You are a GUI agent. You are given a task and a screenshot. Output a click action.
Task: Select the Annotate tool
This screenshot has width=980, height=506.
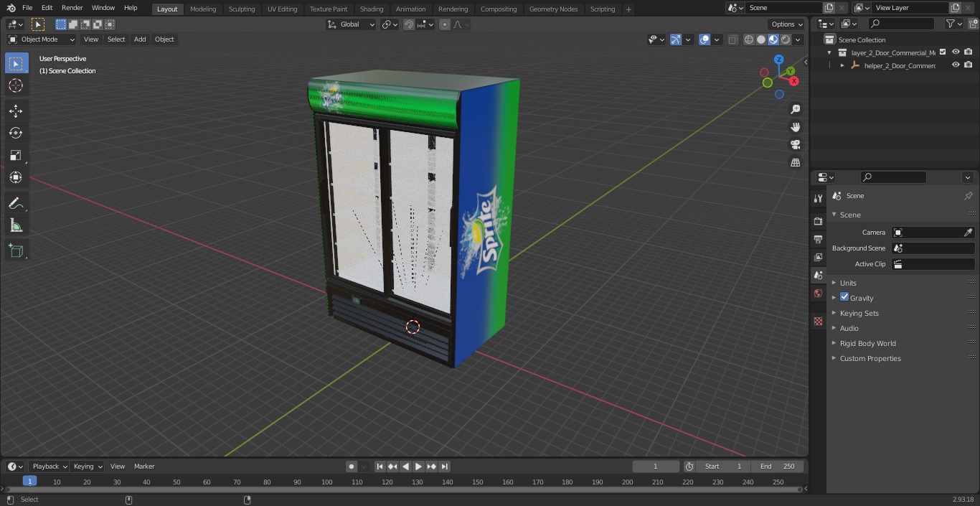click(x=16, y=204)
